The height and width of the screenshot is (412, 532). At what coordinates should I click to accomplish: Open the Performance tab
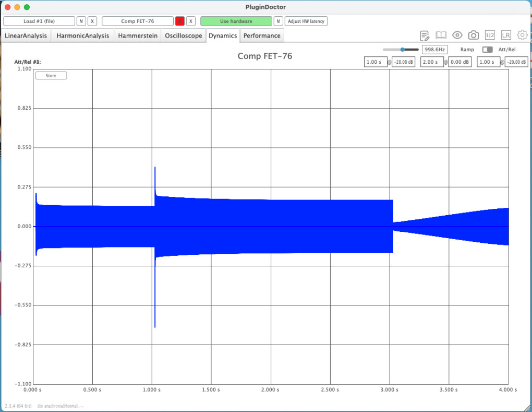[262, 36]
